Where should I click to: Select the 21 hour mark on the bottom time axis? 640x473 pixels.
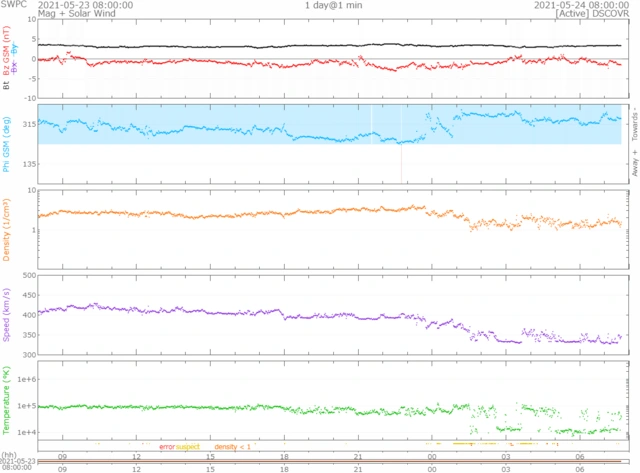pos(357,467)
